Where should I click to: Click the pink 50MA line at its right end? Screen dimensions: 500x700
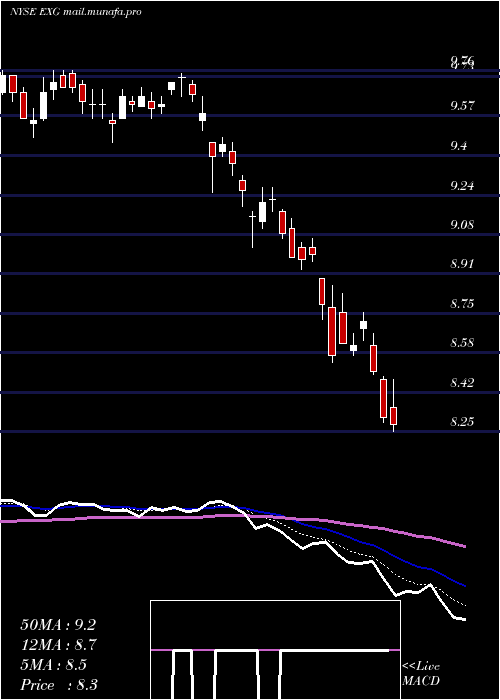(463, 546)
